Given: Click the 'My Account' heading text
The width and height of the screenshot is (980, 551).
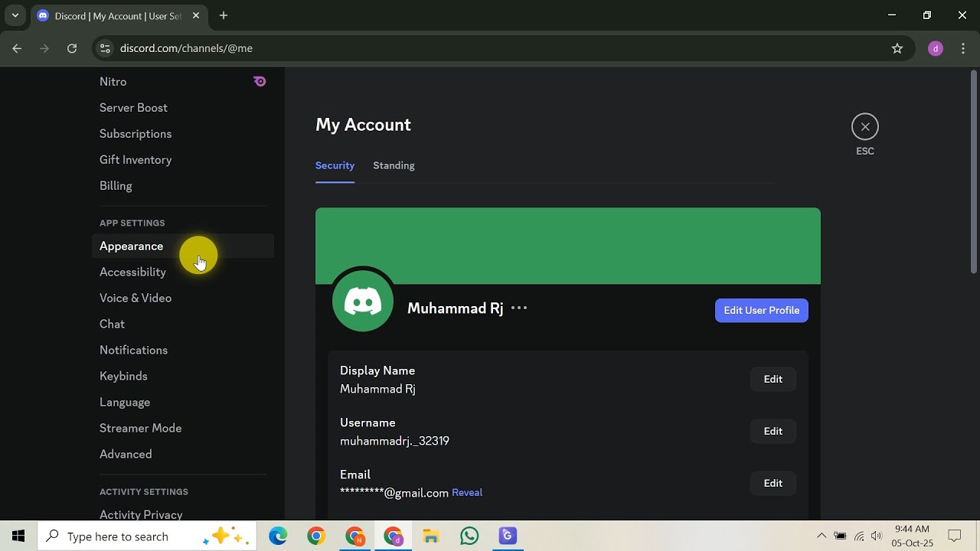Looking at the screenshot, I should (x=363, y=125).
